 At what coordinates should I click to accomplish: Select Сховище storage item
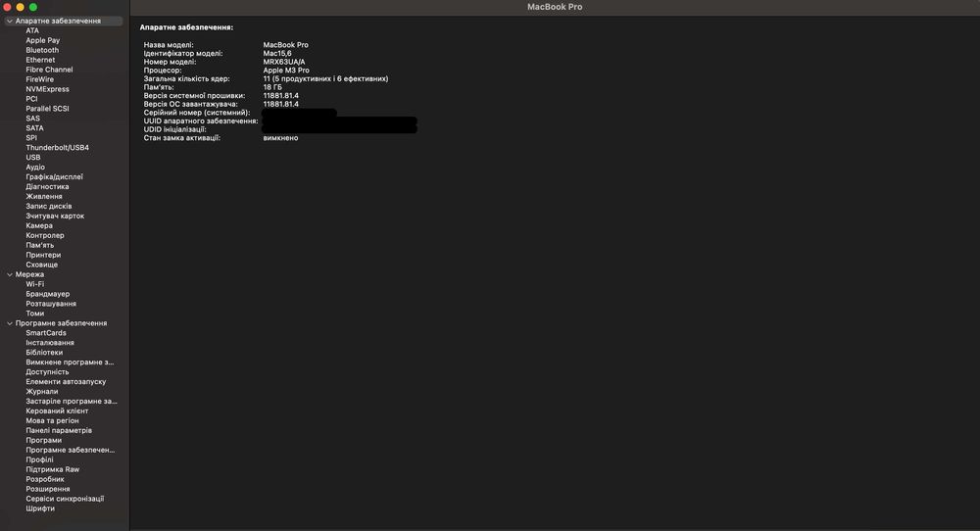(x=42, y=265)
